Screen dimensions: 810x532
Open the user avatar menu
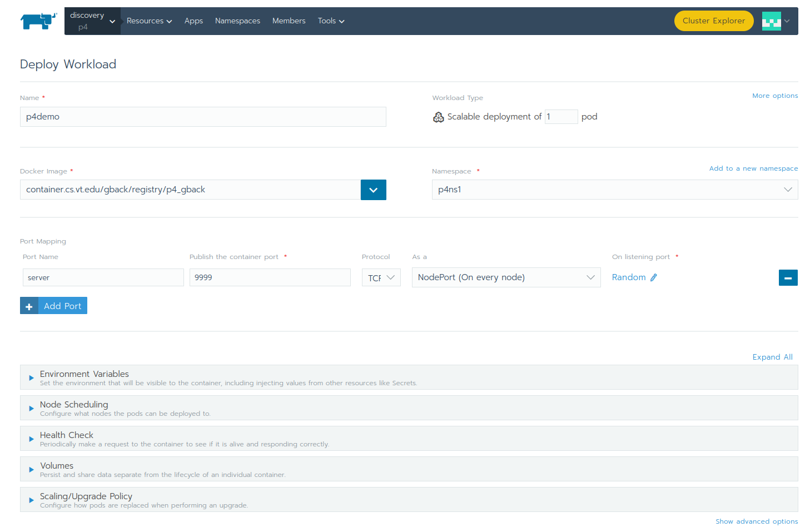776,21
